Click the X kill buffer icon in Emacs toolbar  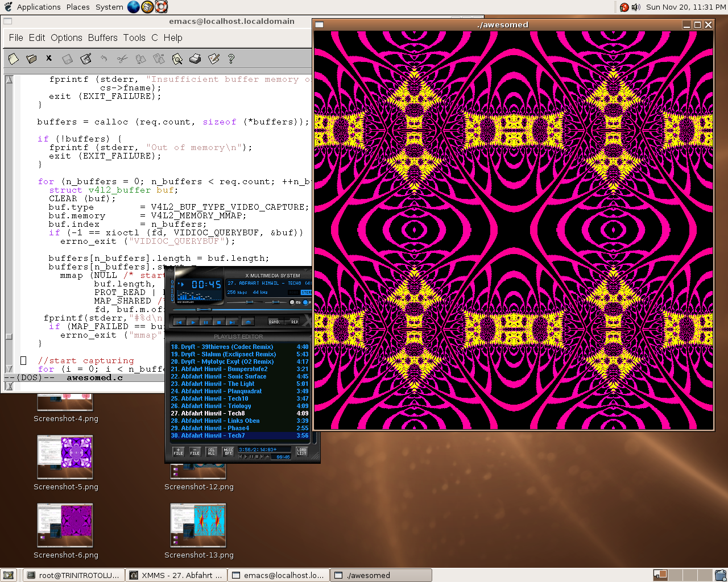point(49,58)
